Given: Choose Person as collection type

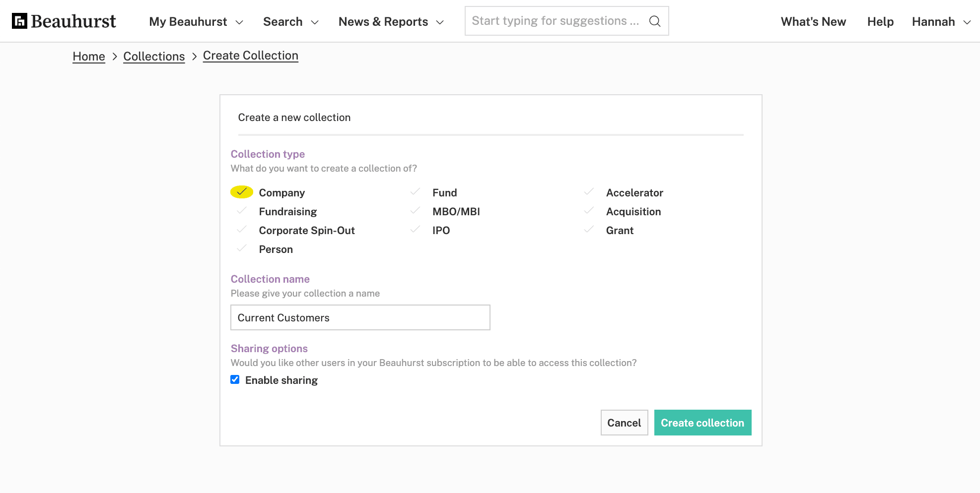Looking at the screenshot, I should (276, 249).
